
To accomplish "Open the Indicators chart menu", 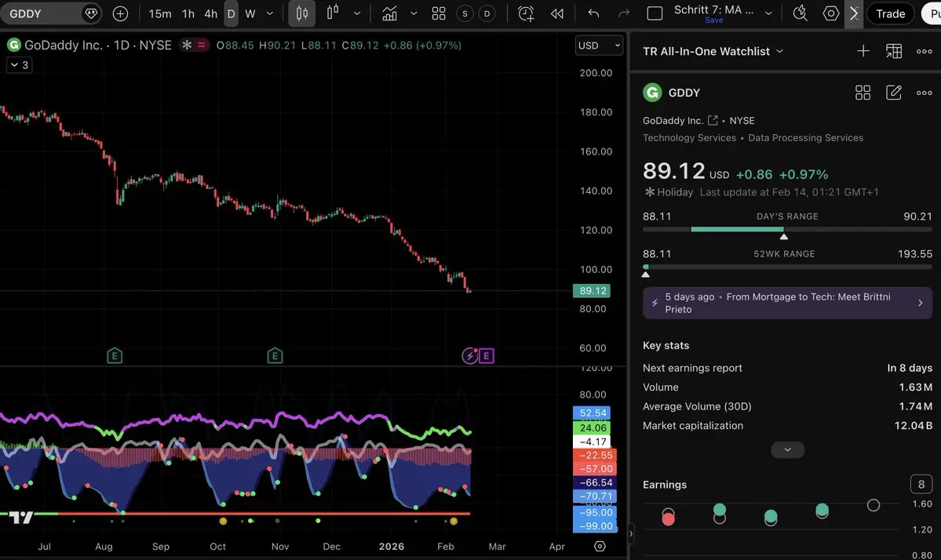I will point(388,13).
